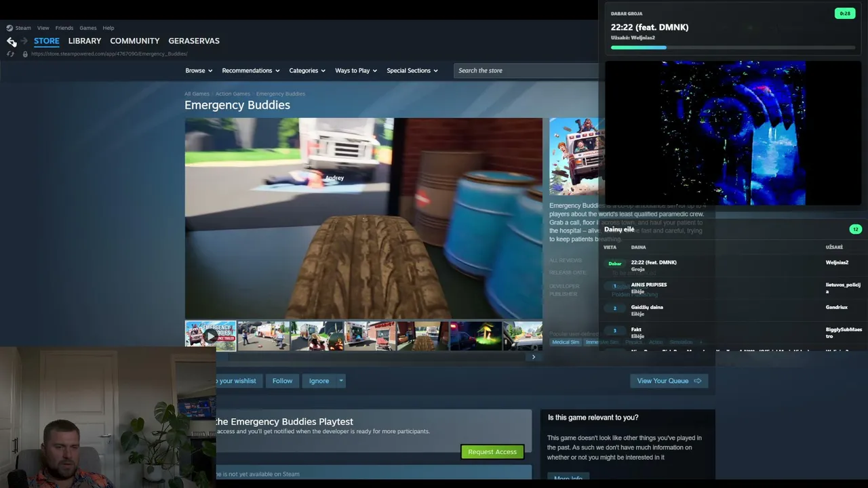Click the song progress bar in overlay
The height and width of the screenshot is (488, 868).
point(732,47)
